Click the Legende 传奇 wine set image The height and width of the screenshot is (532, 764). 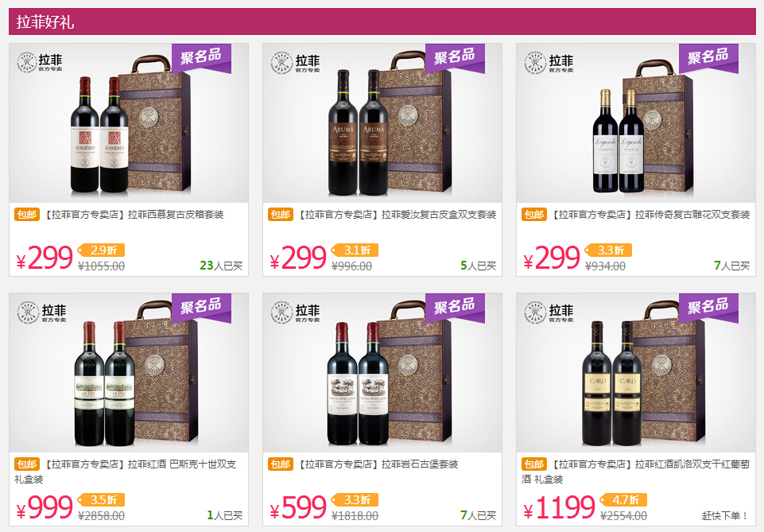[636, 122]
